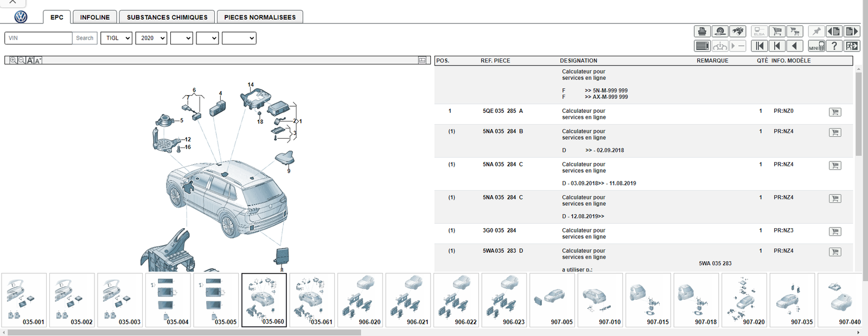Open the shopping cart toolbar icon
This screenshot has height=336, width=868.
click(x=777, y=31)
